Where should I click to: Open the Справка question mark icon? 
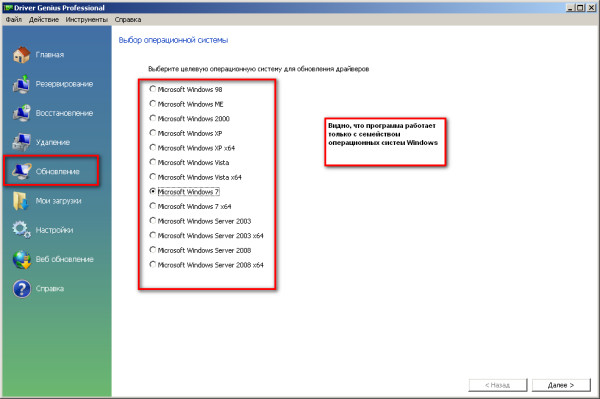21,289
